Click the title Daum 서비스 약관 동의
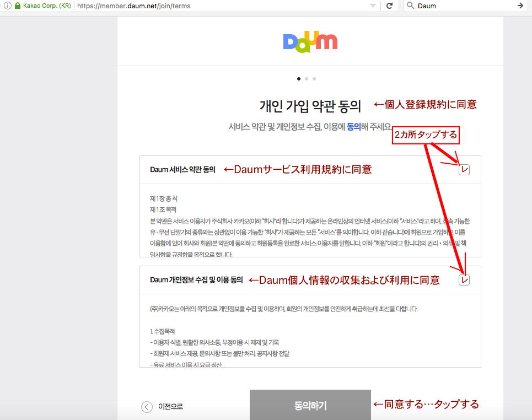532x420 pixels. click(x=182, y=170)
